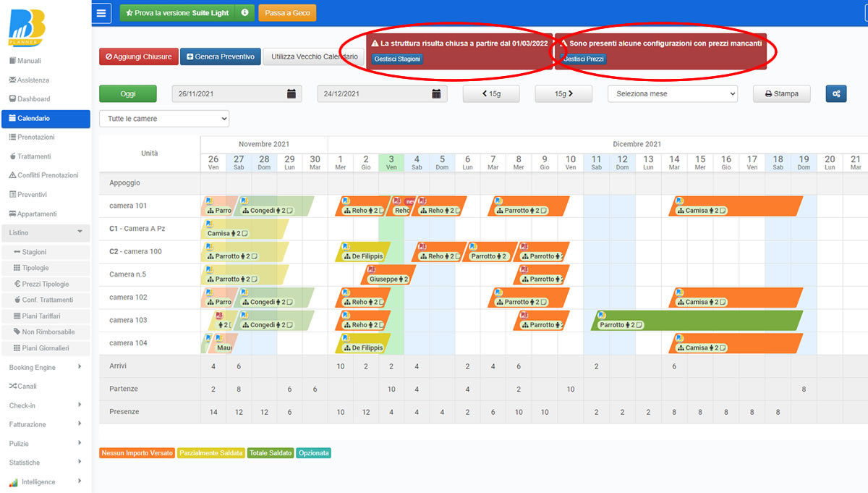Open the calendar settings gears button
The height and width of the screenshot is (493, 868).
pyautogui.click(x=835, y=93)
